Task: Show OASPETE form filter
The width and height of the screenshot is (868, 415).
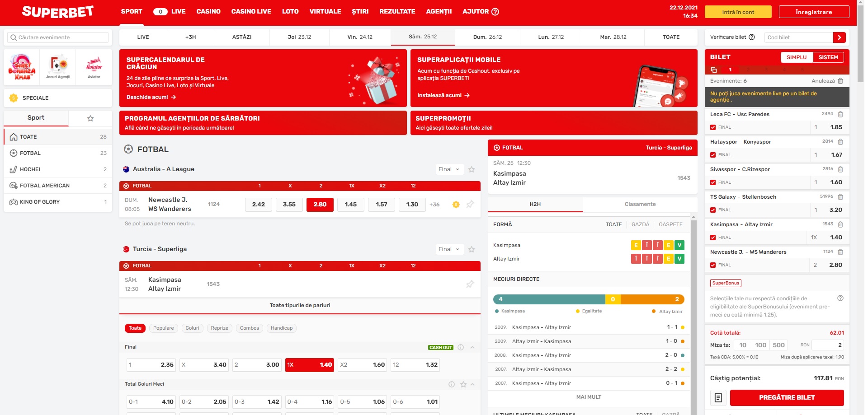Action: tap(671, 224)
